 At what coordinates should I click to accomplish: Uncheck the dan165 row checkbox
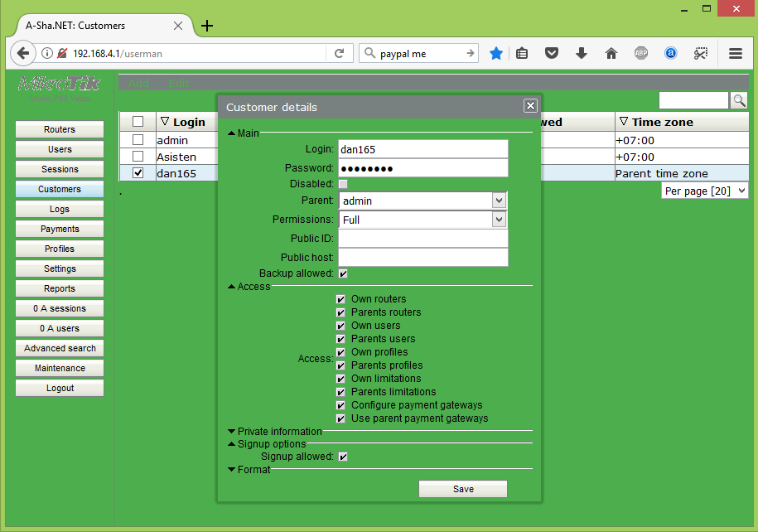138,172
